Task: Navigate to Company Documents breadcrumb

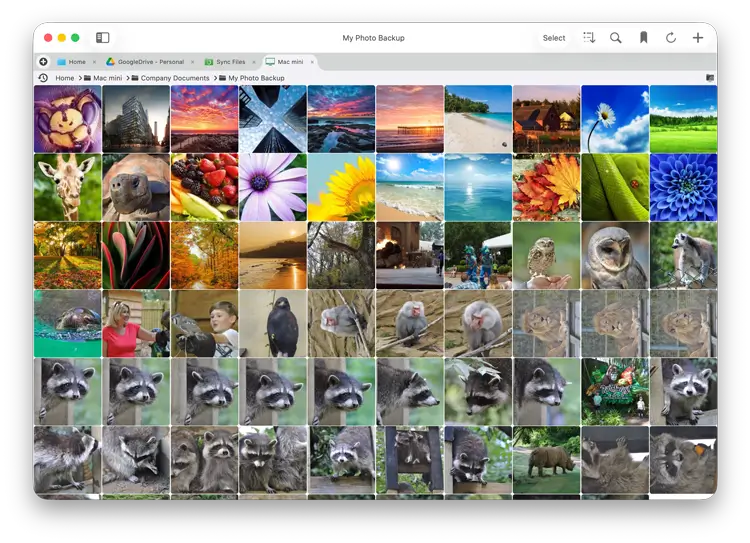Action: (174, 78)
